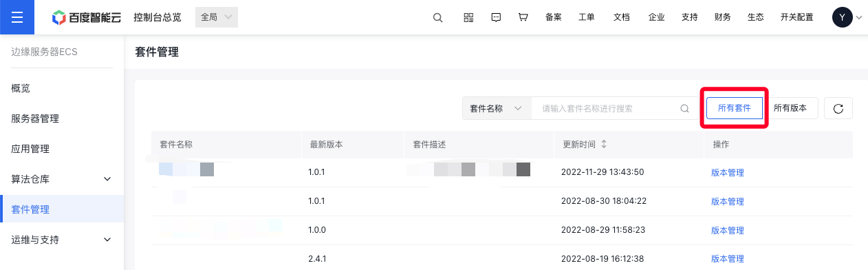Open the QR code grid icon
The image size is (868, 270).
(x=468, y=18)
